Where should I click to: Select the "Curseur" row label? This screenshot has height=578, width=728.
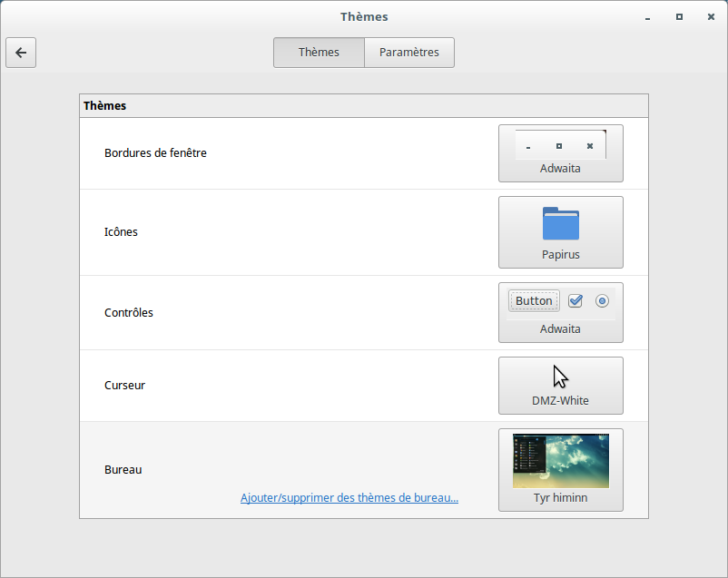tap(124, 386)
